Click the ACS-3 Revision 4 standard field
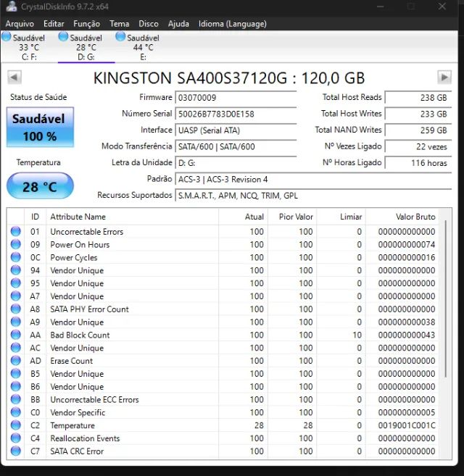This screenshot has width=464, height=476. (313, 180)
